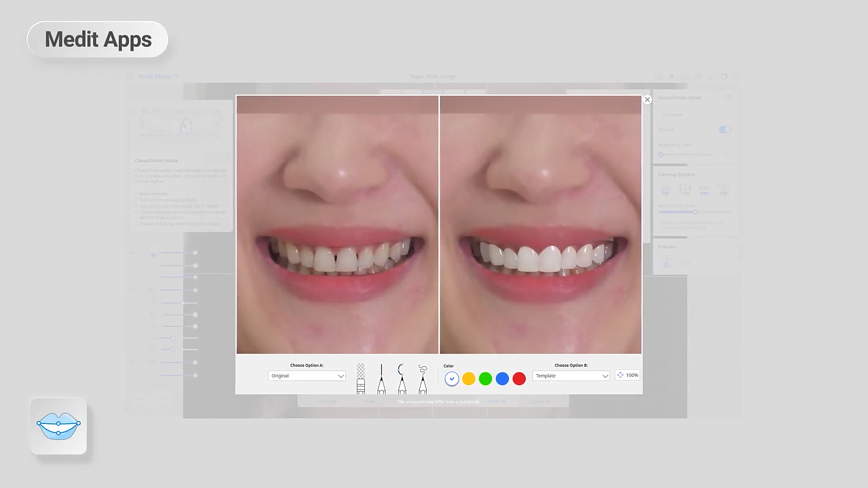868x488 pixels.
Task: Click the template smile photo on the right
Action: [541, 225]
